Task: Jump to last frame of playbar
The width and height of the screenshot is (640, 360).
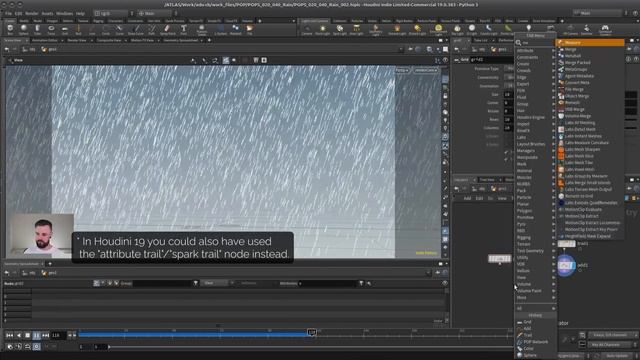Action: [45, 335]
